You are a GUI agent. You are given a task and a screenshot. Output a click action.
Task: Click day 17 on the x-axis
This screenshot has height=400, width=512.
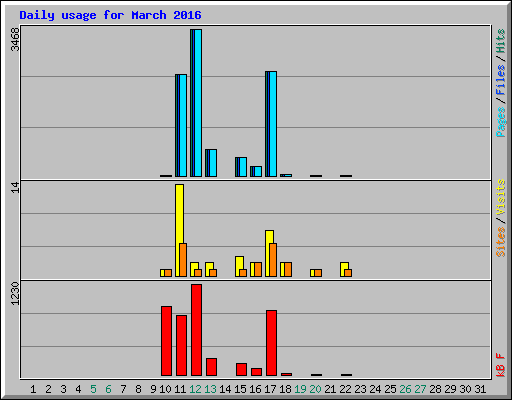click(x=270, y=389)
